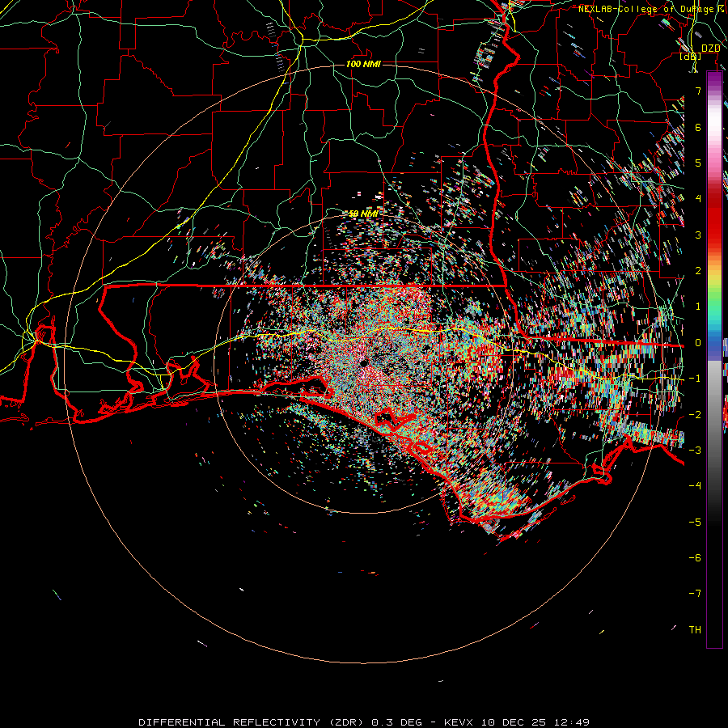This screenshot has width=728, height=728.
Task: Click the 3 value on the dB scale
Action: pos(698,235)
